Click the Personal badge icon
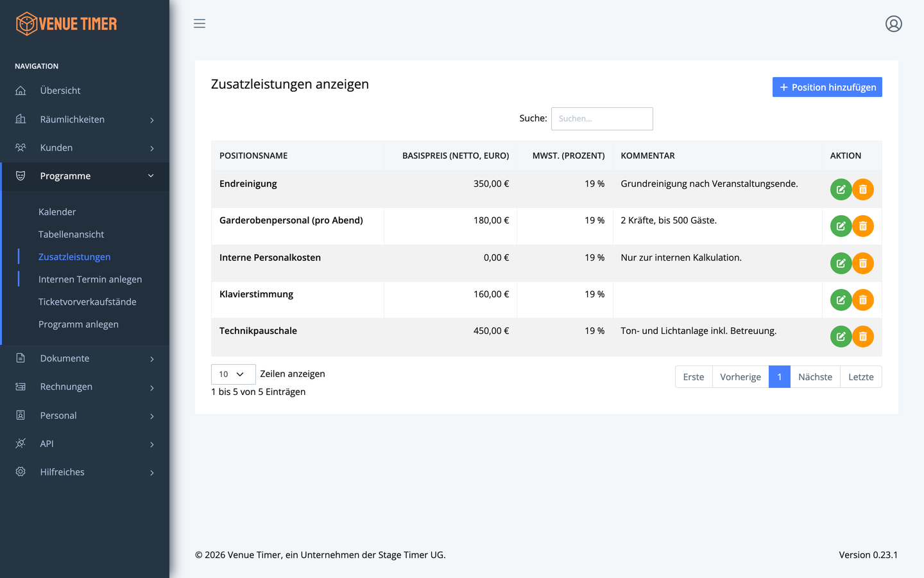The width and height of the screenshot is (924, 578). 21,416
